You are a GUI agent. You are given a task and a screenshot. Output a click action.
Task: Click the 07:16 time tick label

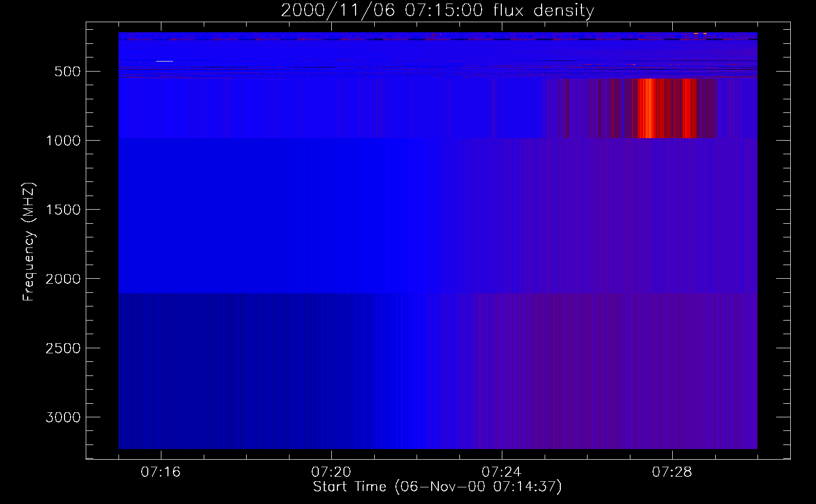161,472
